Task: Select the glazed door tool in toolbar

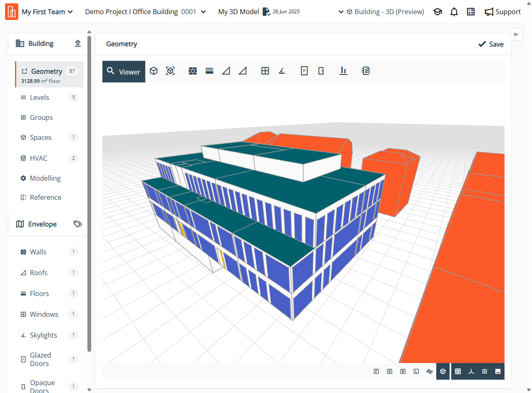Action: [x=304, y=71]
